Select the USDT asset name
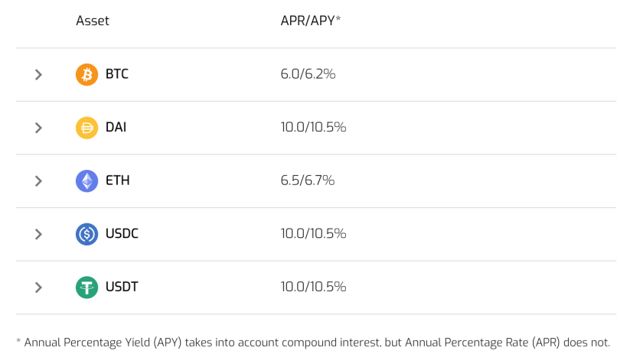The image size is (630, 364). (x=122, y=288)
